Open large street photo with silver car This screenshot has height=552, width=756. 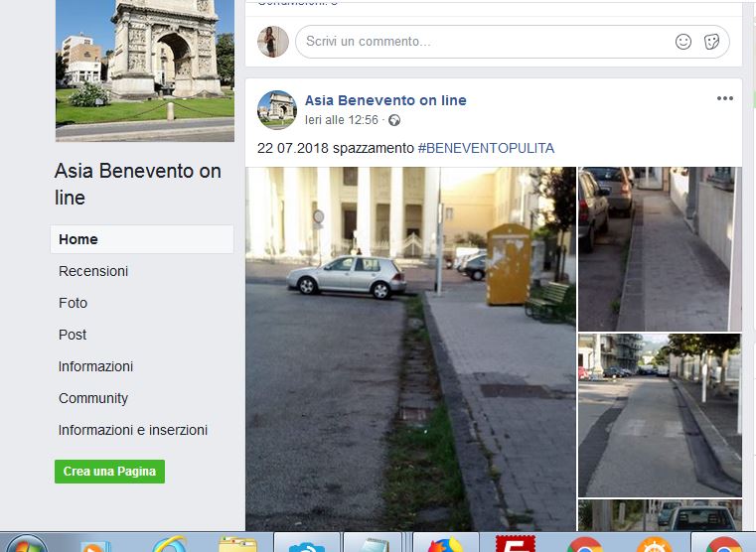(410, 347)
